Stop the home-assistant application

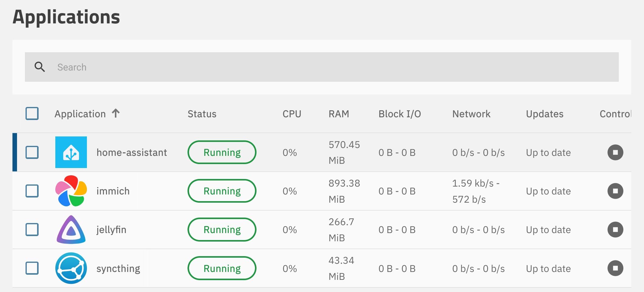(x=615, y=152)
